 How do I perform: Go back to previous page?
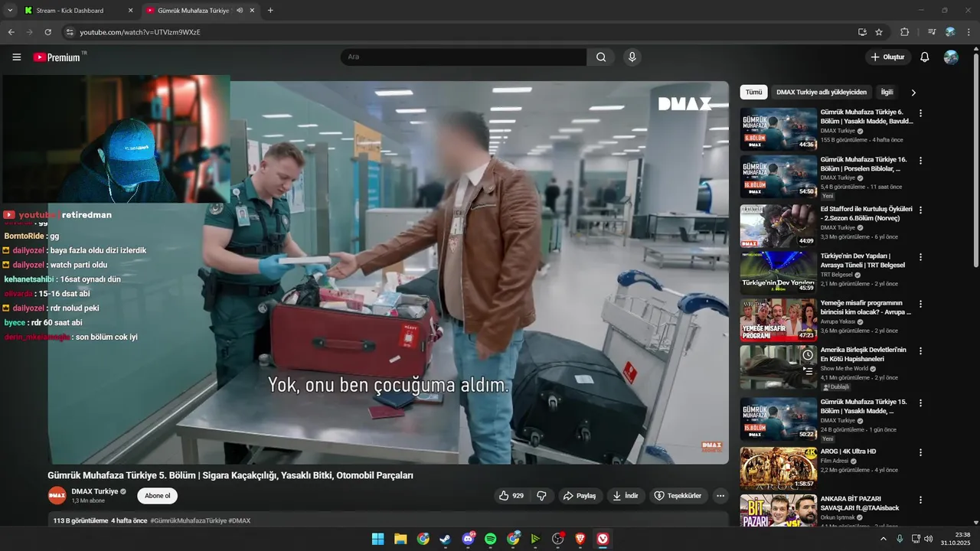[11, 32]
